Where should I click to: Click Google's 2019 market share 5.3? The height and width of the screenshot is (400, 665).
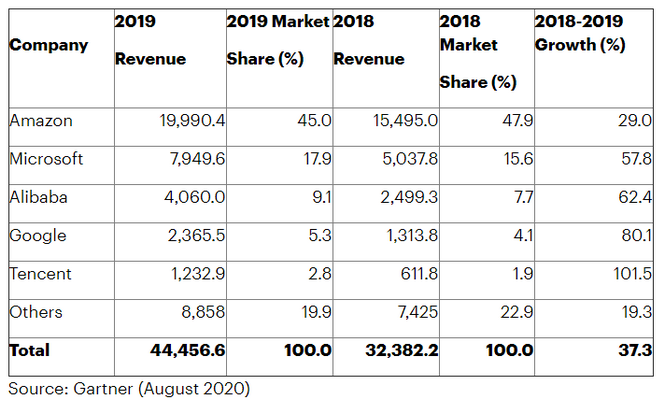320,235
